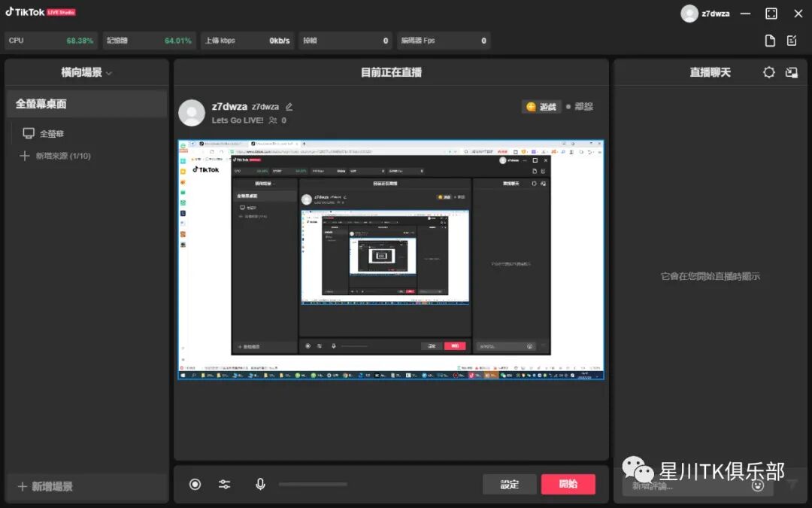Click the Lets Go LIVE! stream title

[238, 120]
